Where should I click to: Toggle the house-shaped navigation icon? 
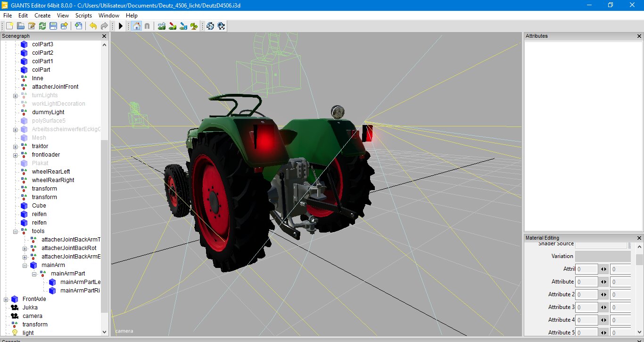136,26
